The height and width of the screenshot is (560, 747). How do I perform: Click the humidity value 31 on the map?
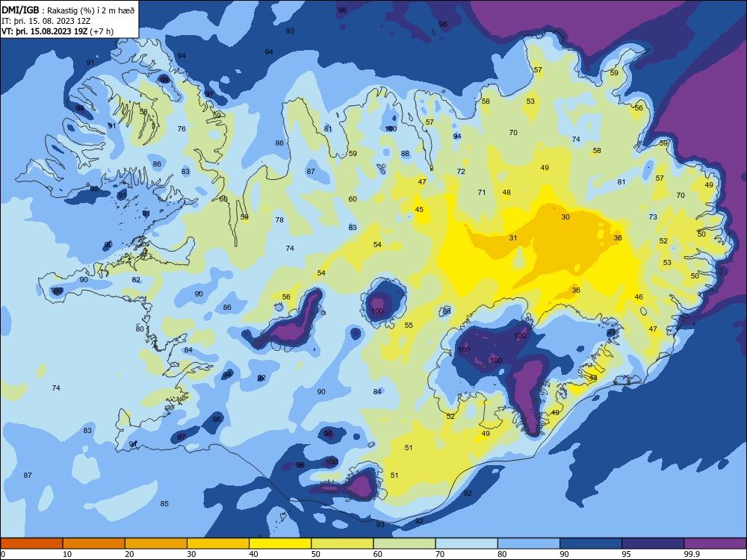point(513,238)
